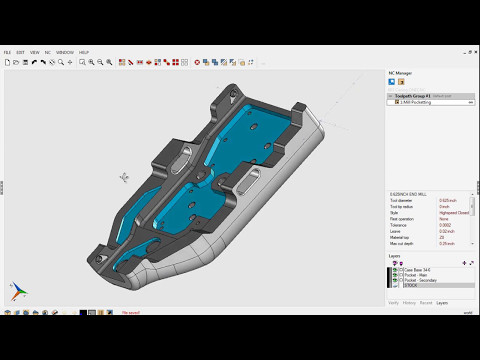The width and height of the screenshot is (480, 360).
Task: Check the Pocket - Secondary layer checkbox
Action: (x=401, y=280)
